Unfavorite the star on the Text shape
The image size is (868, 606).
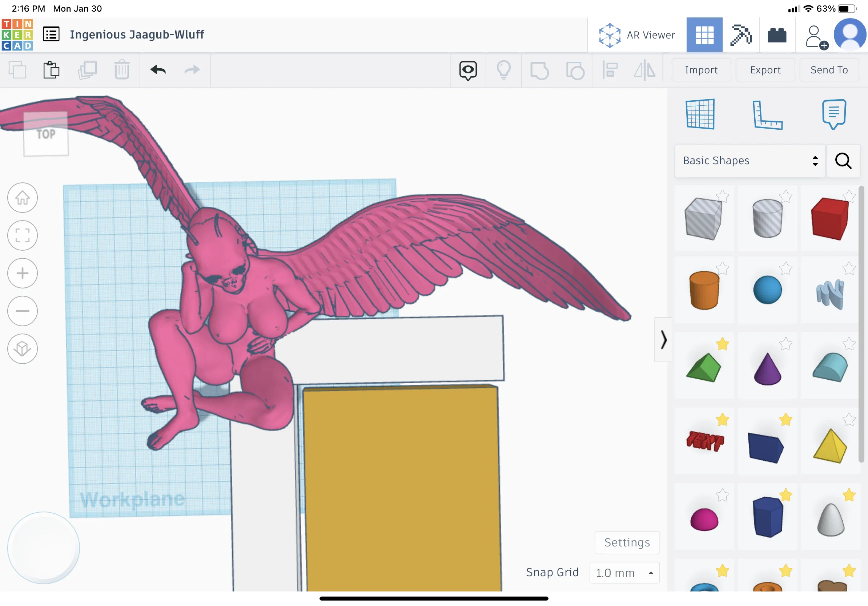723,419
